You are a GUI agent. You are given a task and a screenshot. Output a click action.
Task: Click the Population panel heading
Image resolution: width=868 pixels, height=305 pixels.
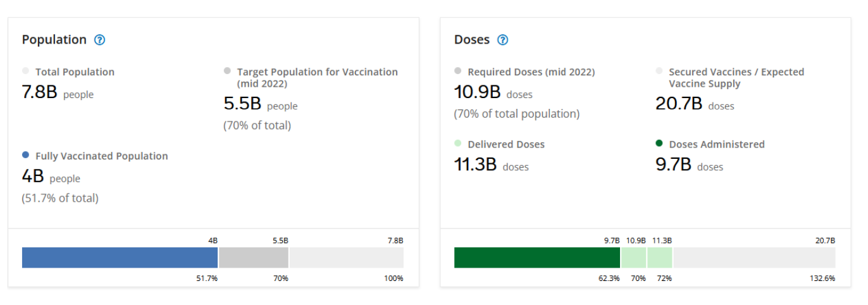(54, 39)
